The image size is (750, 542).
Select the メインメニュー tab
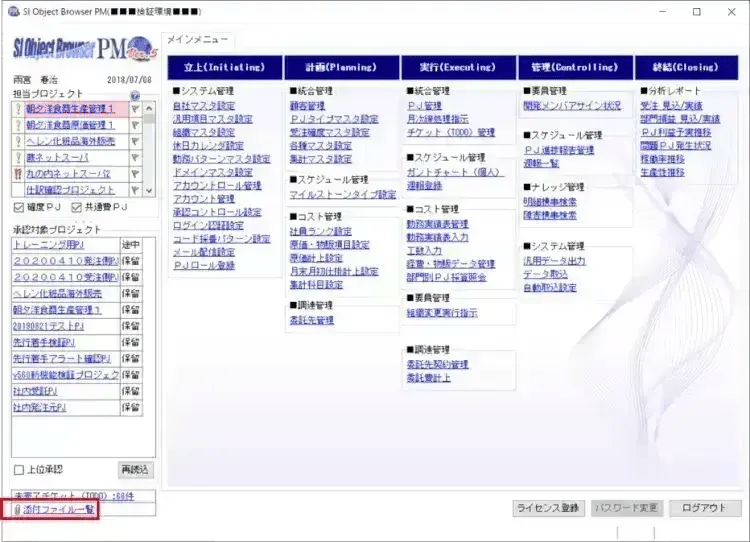click(x=198, y=39)
